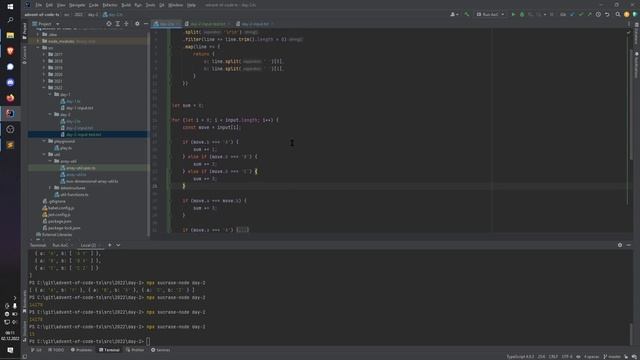Screen dimensions: 640x360
Task: Collapse the src folder
Action: 38,48
